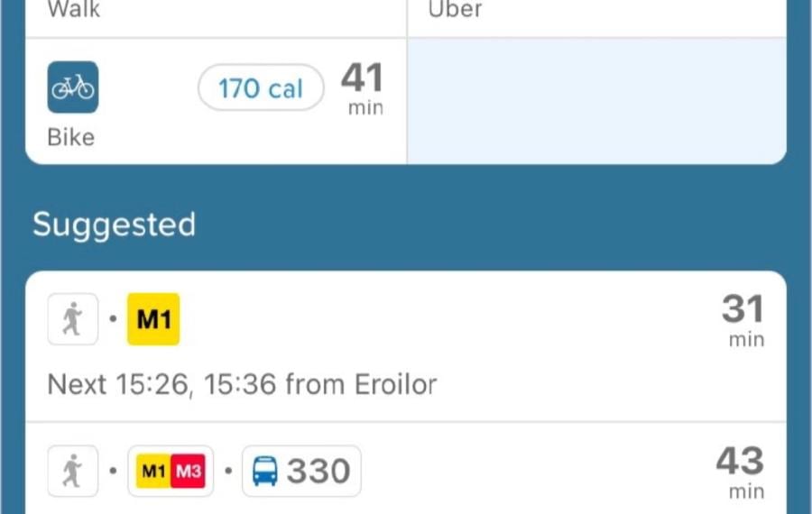Tap the walking icon in M1 route
The width and height of the screenshot is (812, 514).
[73, 319]
